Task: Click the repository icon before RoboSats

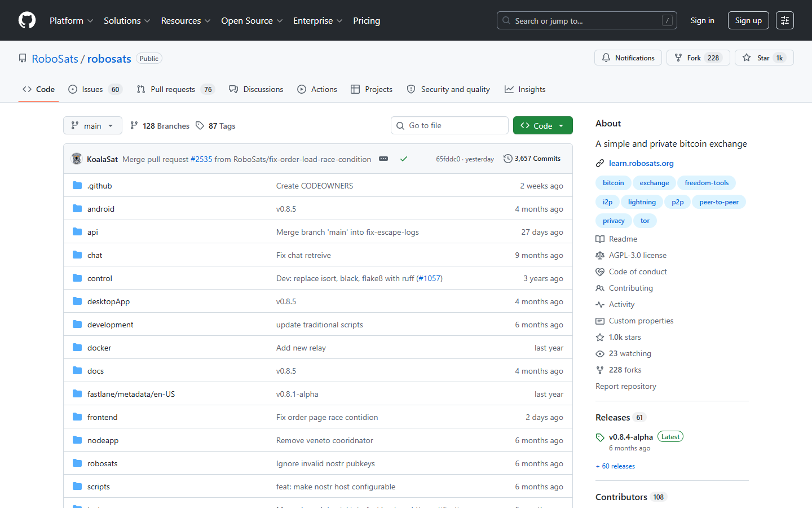Action: 23,58
